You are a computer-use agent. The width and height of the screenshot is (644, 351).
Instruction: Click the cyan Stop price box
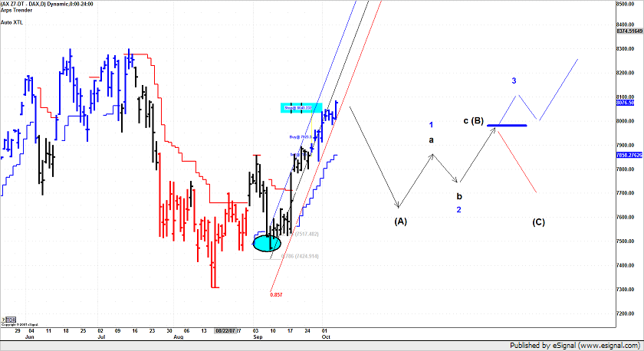pos(300,108)
